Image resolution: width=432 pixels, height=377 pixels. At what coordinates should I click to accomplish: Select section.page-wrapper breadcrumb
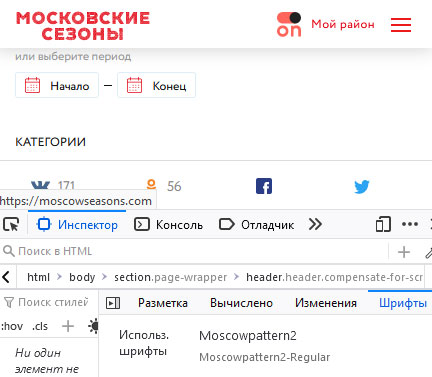point(170,277)
